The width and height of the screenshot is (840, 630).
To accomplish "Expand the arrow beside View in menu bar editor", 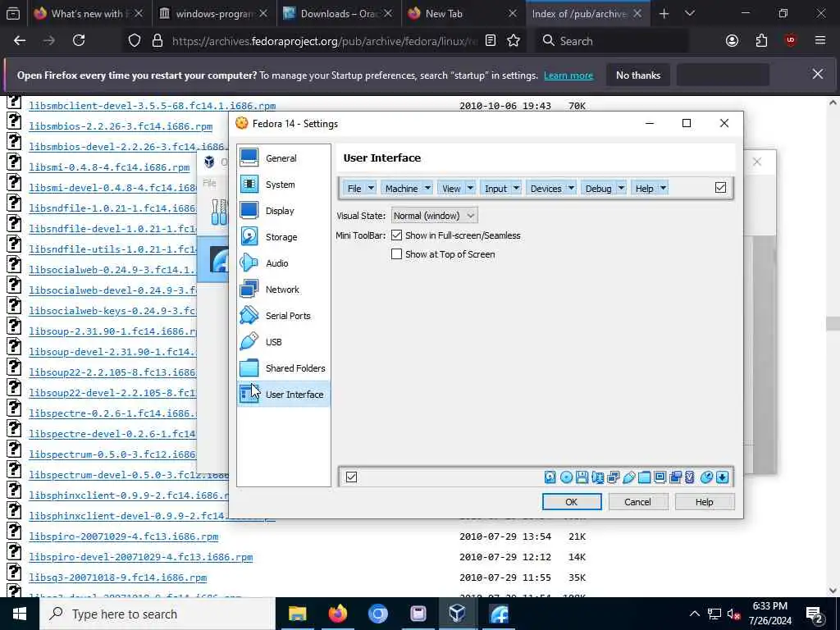I will pos(470,188).
